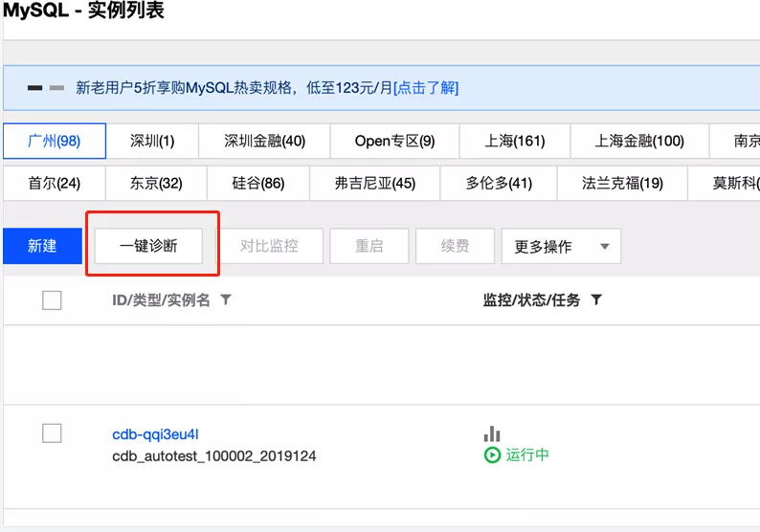
Task: Click the ID/类型/实例名 column filter icon
Action: click(x=226, y=299)
